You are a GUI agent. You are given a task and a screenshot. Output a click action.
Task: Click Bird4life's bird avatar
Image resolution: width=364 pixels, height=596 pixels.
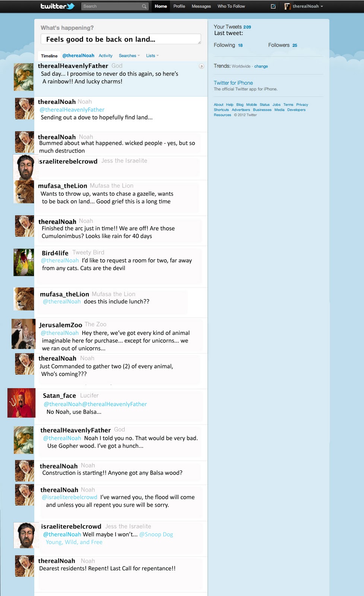[24, 262]
